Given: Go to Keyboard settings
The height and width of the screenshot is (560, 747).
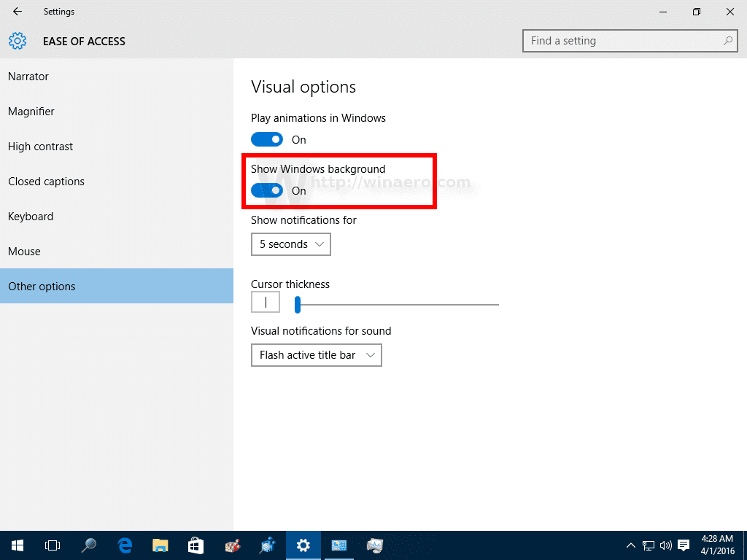Looking at the screenshot, I should [117, 216].
